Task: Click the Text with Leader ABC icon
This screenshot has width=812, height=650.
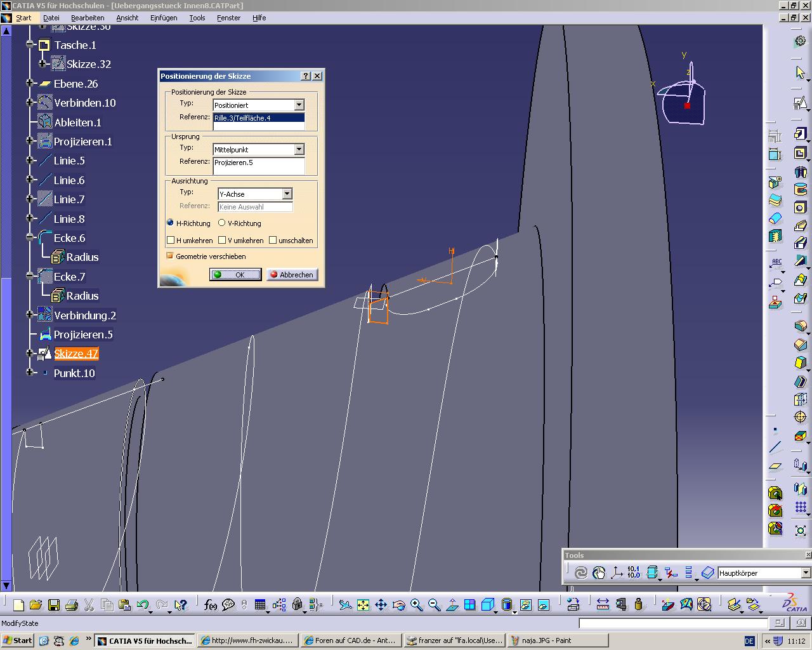Action: (x=775, y=263)
